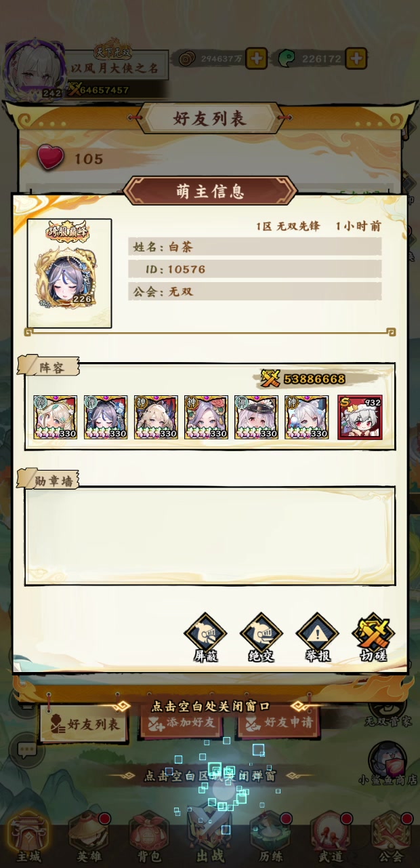Select the first hero in the 阵容 lineup
The width and height of the screenshot is (420, 868).
(55, 418)
